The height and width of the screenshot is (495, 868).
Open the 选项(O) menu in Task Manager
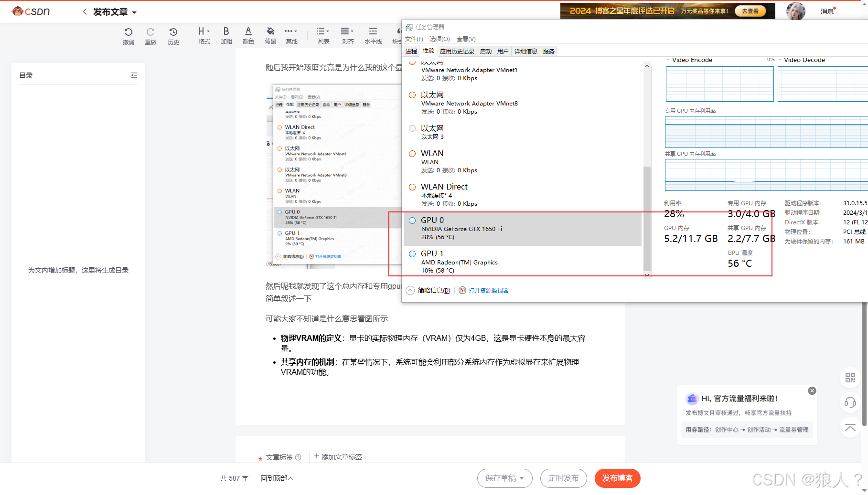[x=439, y=39]
